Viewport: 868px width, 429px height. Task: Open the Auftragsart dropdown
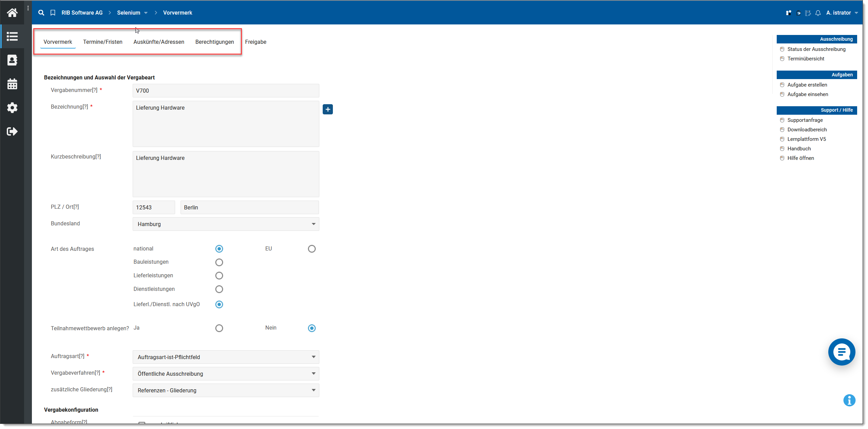coord(226,357)
